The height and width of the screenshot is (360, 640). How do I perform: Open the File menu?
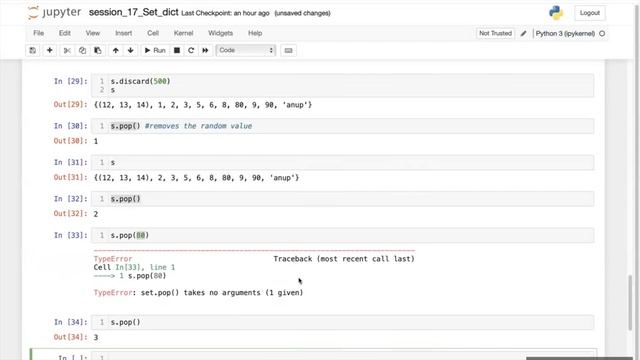click(x=39, y=33)
